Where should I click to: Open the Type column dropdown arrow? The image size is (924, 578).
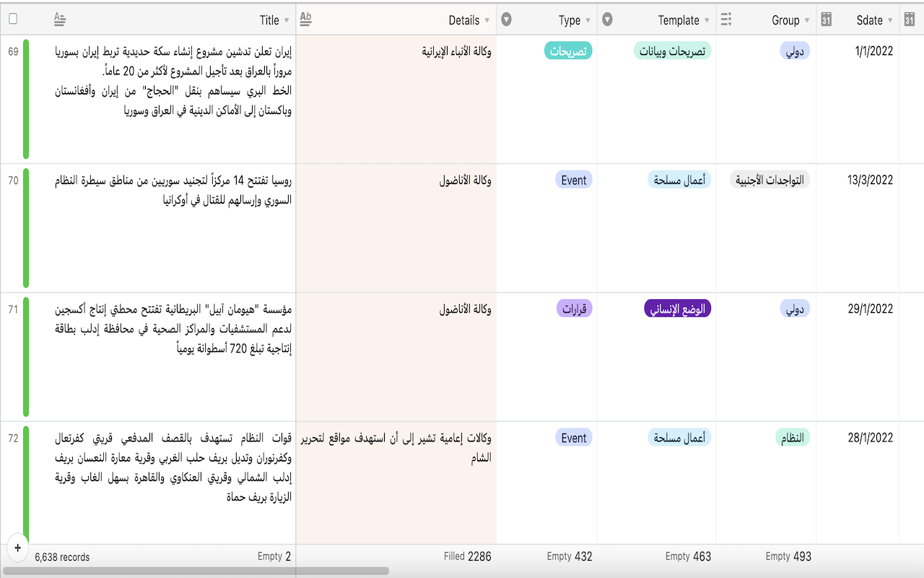coord(588,20)
